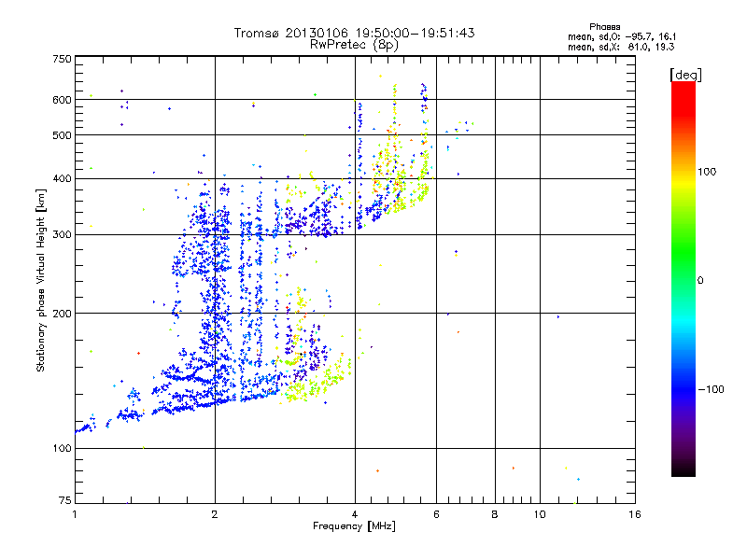Click the plot title 'Tromsø 20130106 19:50:00–19:51:43'

click(x=354, y=33)
